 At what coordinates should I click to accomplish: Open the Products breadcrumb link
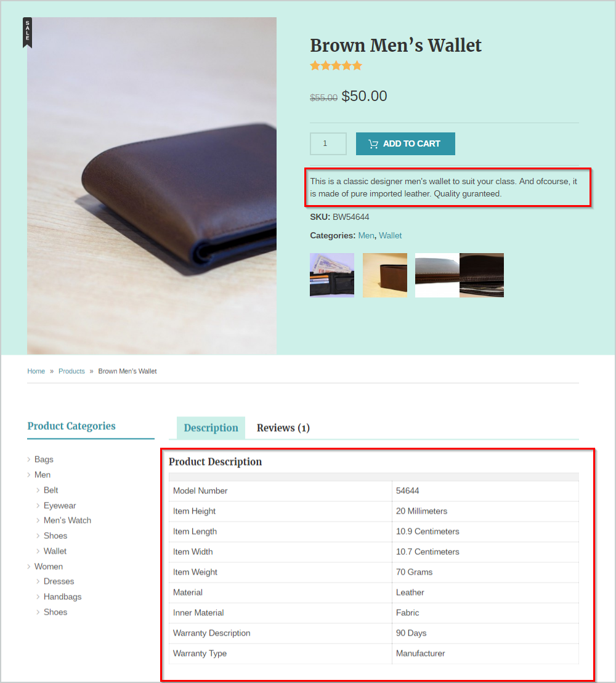coord(71,371)
